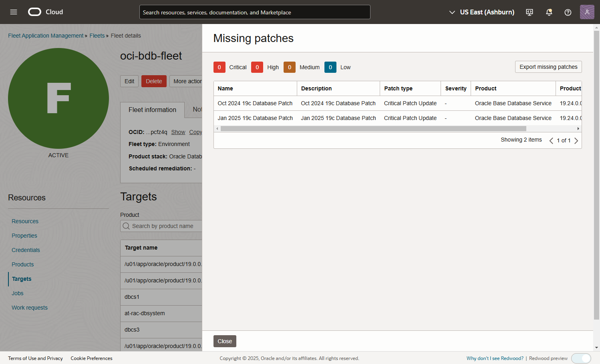Open Products in the sidebar
Screen dimensions: 600x364
(23, 264)
